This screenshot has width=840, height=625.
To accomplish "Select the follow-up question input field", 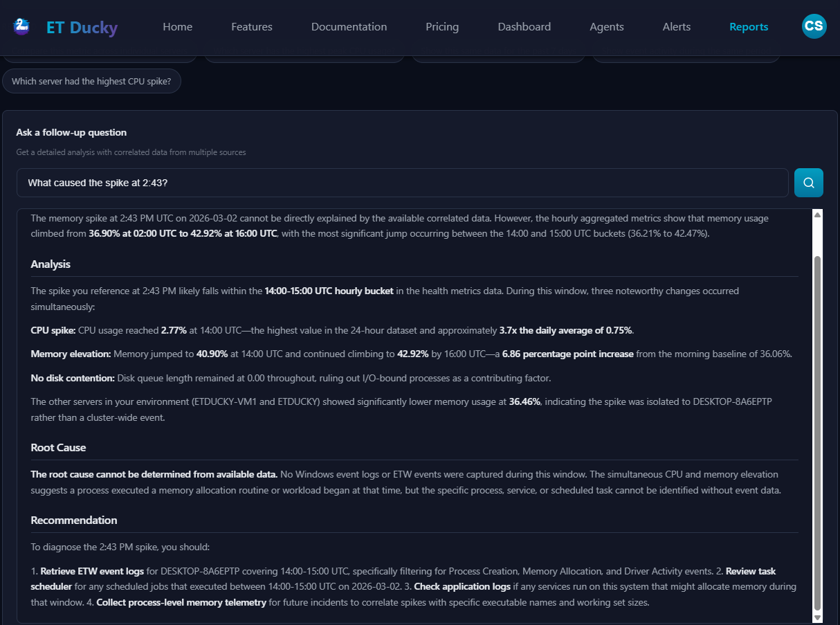I will click(x=401, y=183).
